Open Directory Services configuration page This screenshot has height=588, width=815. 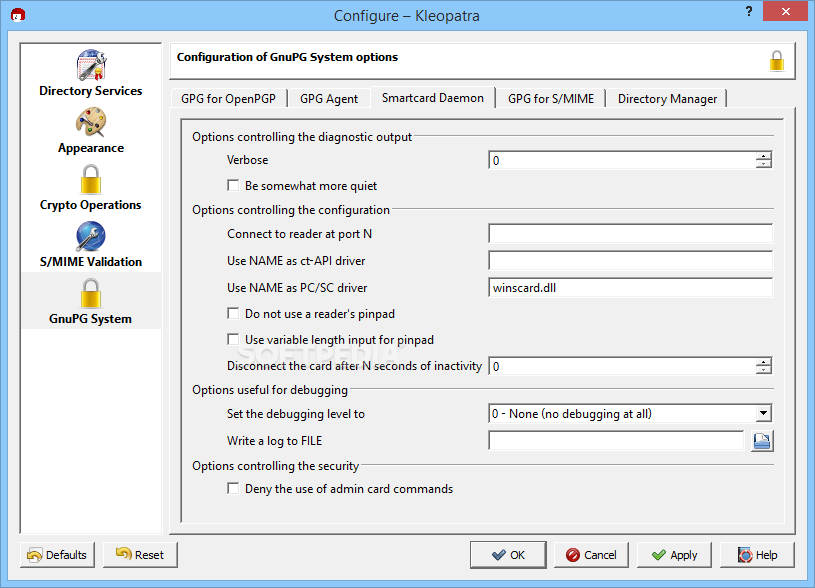pyautogui.click(x=91, y=73)
